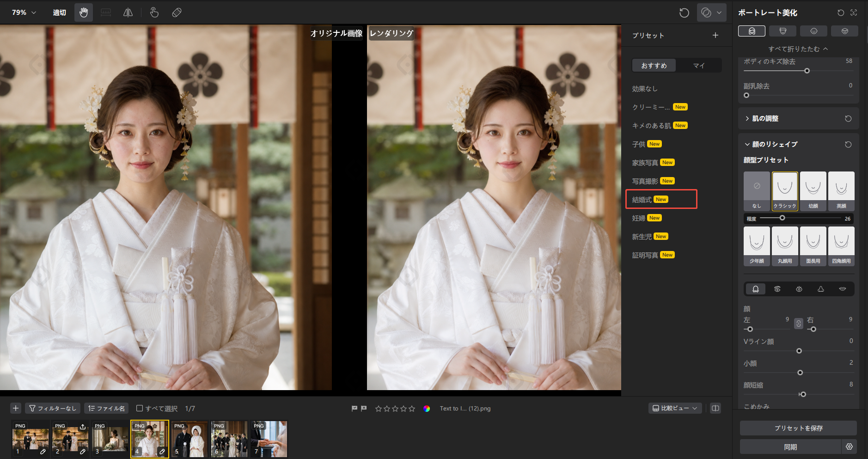Reset the 肌の調整 section
The width and height of the screenshot is (868, 459).
(x=848, y=119)
